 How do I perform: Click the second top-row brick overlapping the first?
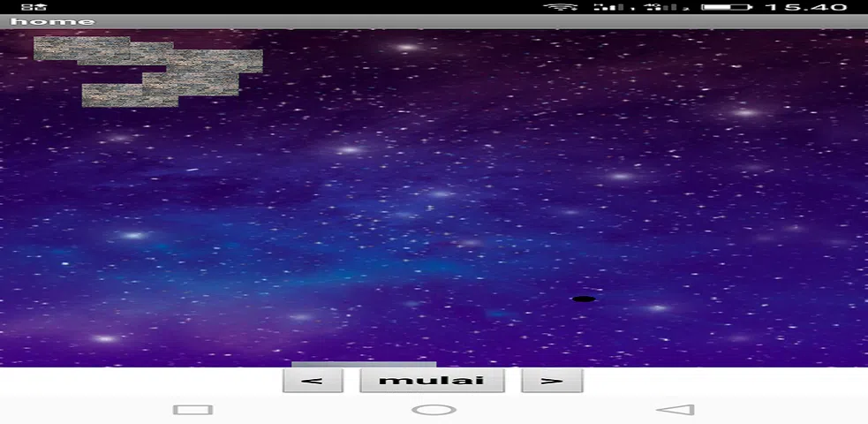(x=125, y=54)
